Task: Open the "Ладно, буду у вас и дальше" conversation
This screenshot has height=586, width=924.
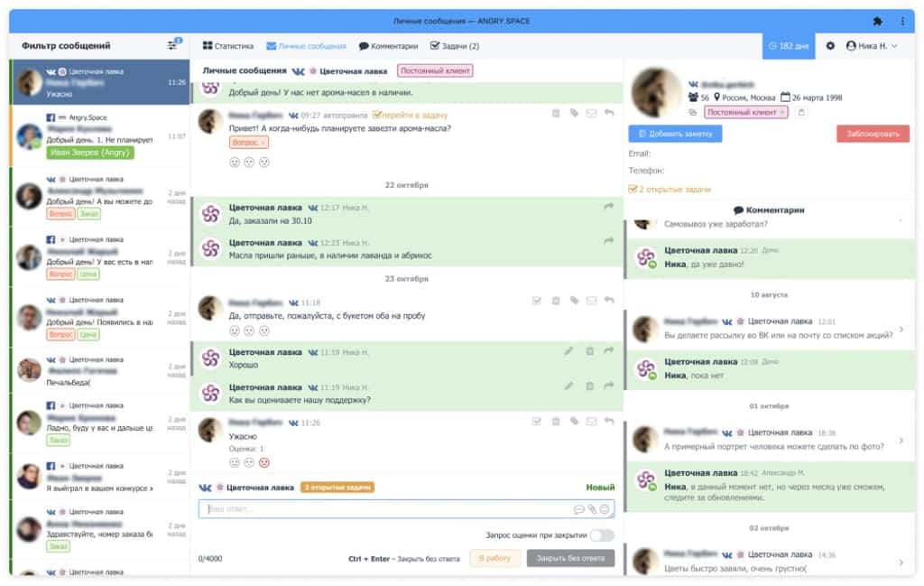Action: click(x=100, y=423)
